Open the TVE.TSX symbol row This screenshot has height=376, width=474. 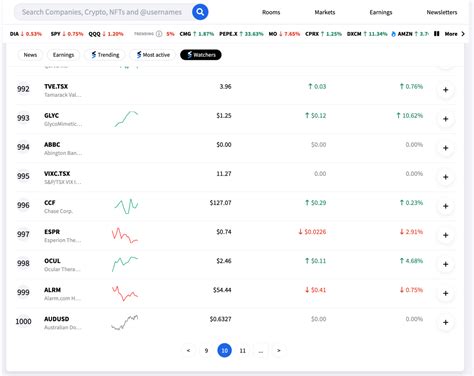pos(235,90)
